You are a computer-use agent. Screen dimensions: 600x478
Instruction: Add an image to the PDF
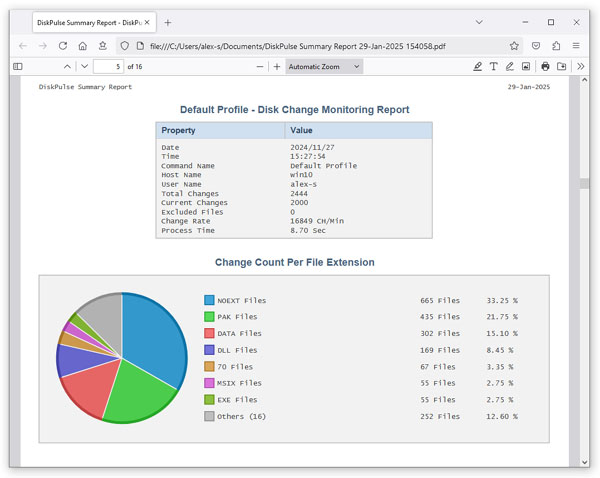click(526, 67)
